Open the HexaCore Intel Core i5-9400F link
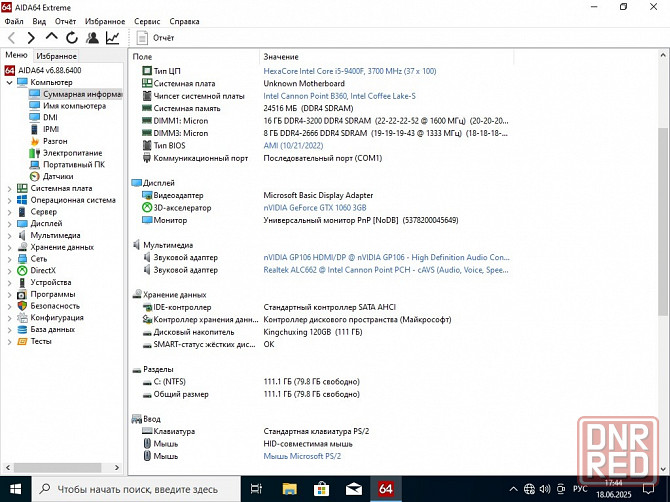Screen dimensions: 670x502 (x=350, y=71)
